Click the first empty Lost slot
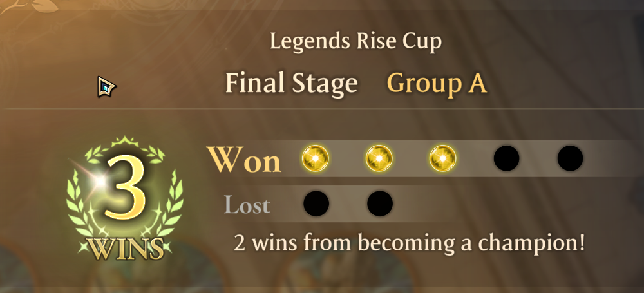Screen dimensions: 644x293 (x=316, y=203)
